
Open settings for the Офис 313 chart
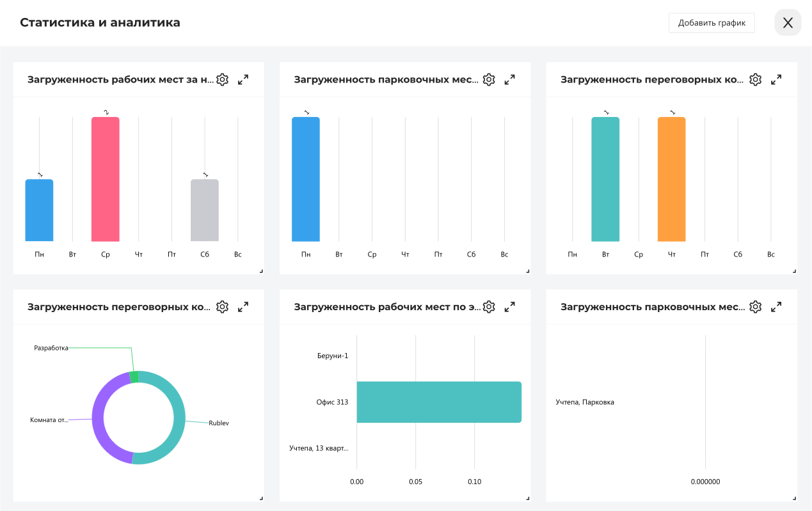[x=489, y=307]
